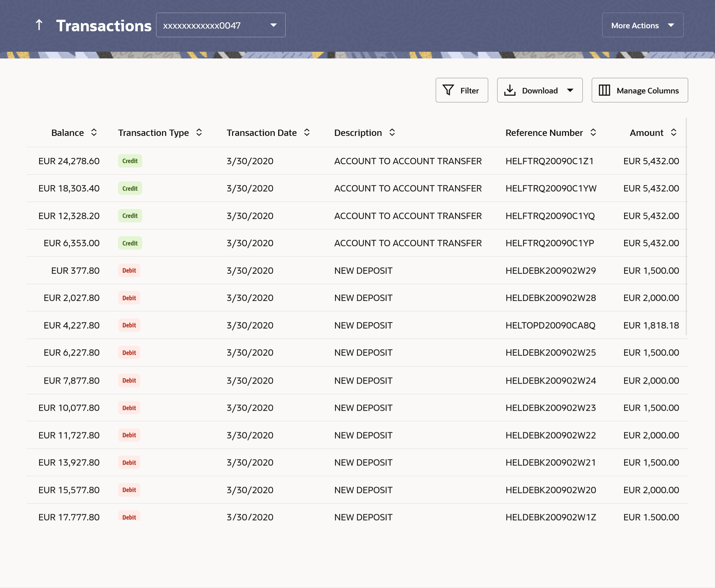Open the Filter button
715x588 pixels.
[x=462, y=90]
